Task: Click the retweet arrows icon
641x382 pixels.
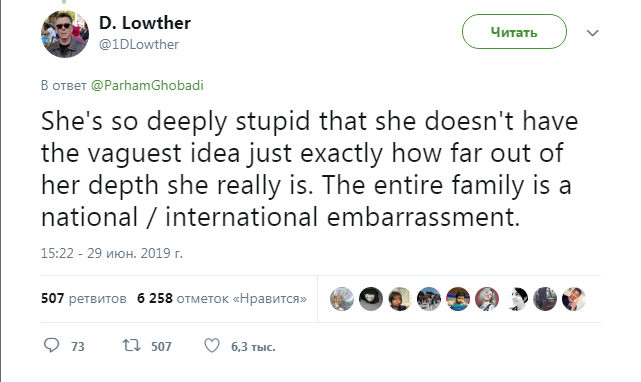Action: (132, 346)
